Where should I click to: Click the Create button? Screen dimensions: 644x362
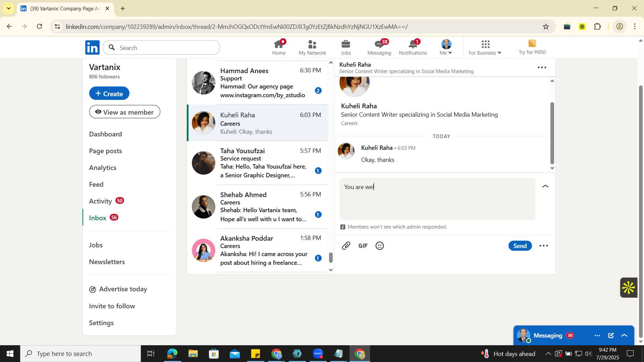click(109, 94)
